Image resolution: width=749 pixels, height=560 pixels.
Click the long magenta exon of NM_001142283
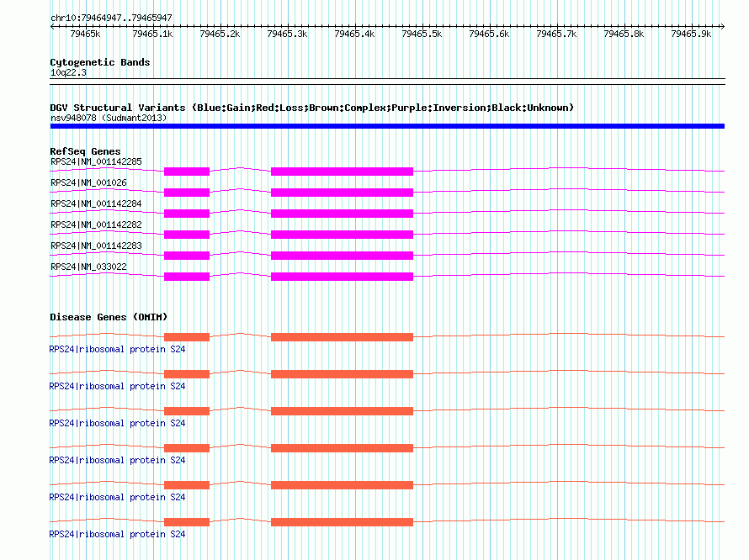click(342, 256)
